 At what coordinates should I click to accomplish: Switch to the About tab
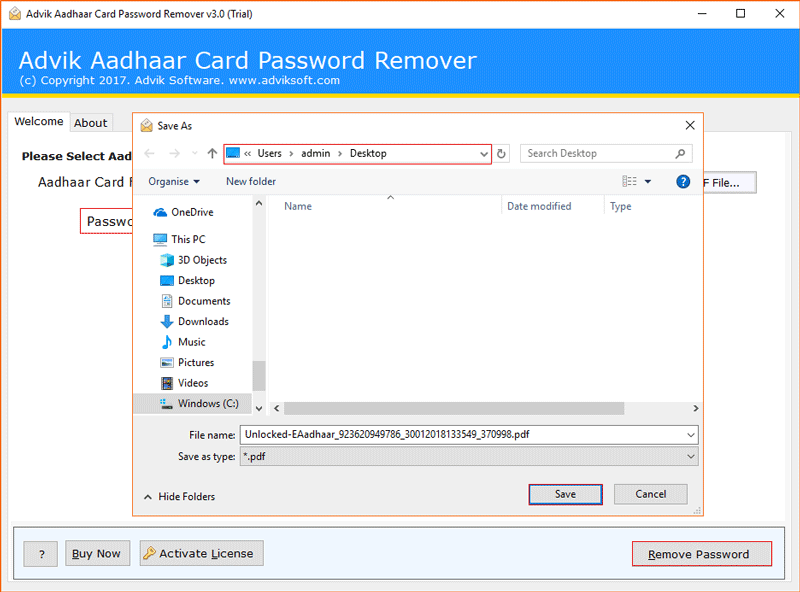(91, 123)
